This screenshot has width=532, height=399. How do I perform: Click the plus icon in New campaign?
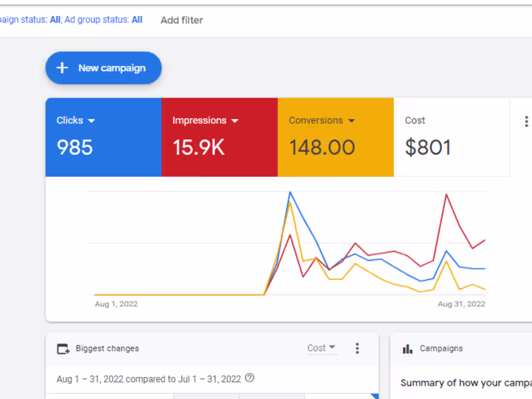click(63, 68)
